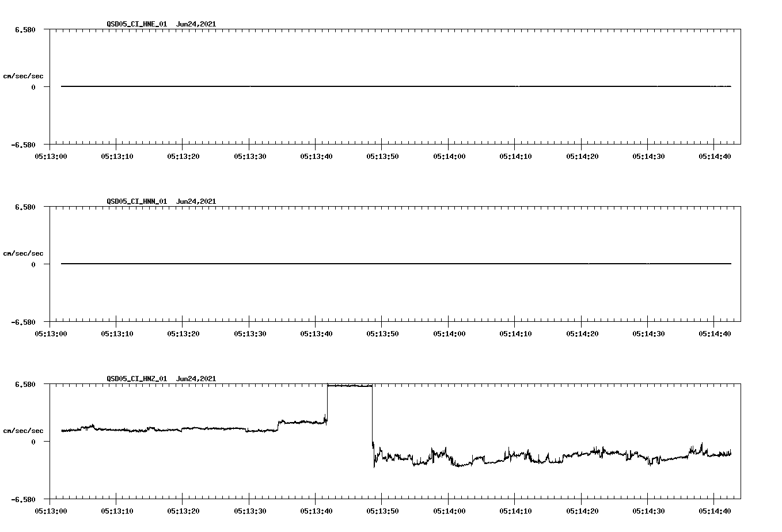
Task: Click the 6.580 upper limit of HNN plot
Action: tap(25, 207)
